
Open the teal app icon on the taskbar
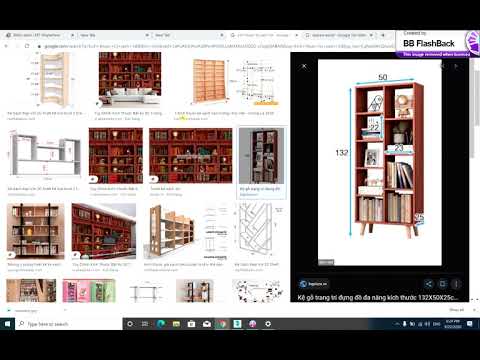[237, 324]
